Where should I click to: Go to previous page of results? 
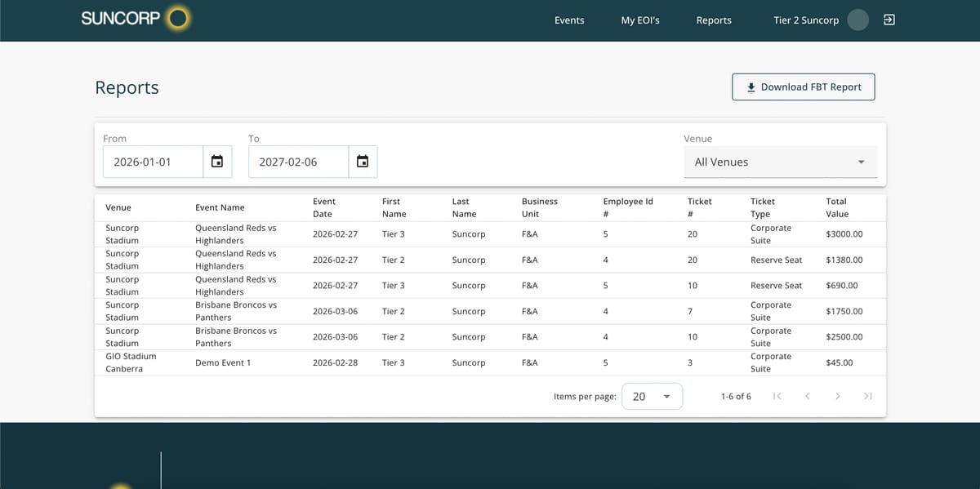[x=807, y=396]
